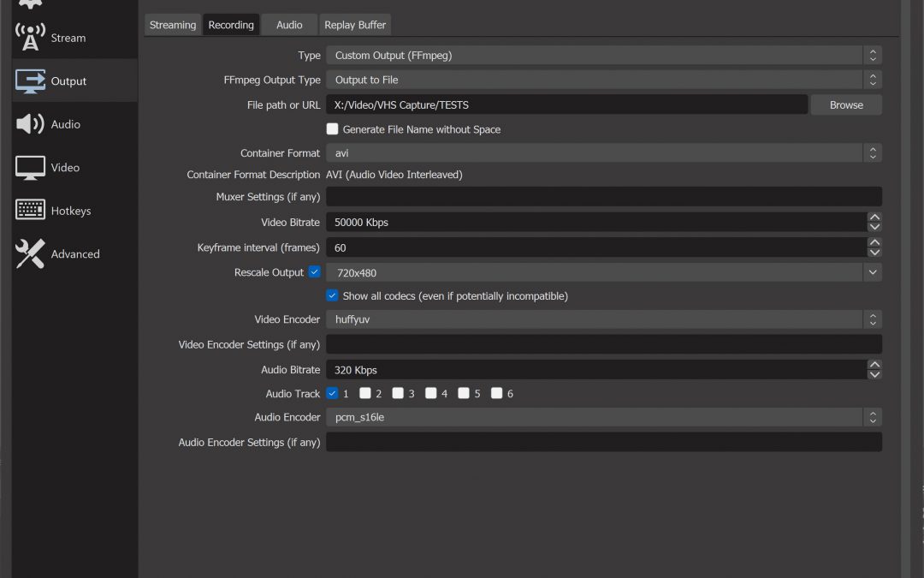Decrease Keyframe interval with down arrow
The width and height of the screenshot is (924, 578).
coord(874,253)
